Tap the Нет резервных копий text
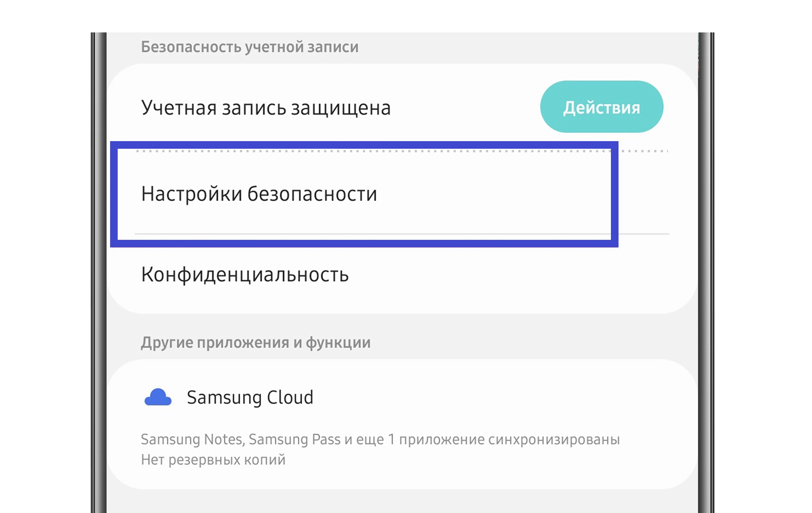The image size is (812, 513). click(x=213, y=460)
